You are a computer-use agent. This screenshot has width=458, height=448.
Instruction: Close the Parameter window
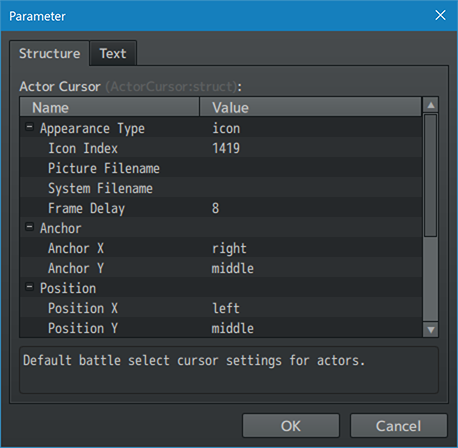(x=440, y=15)
